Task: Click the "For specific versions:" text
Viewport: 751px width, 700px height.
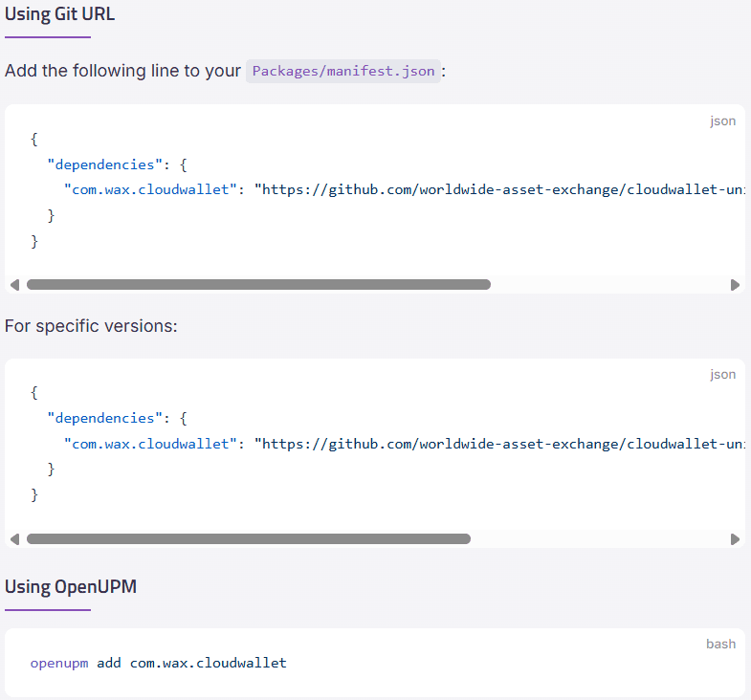Action: (91, 326)
